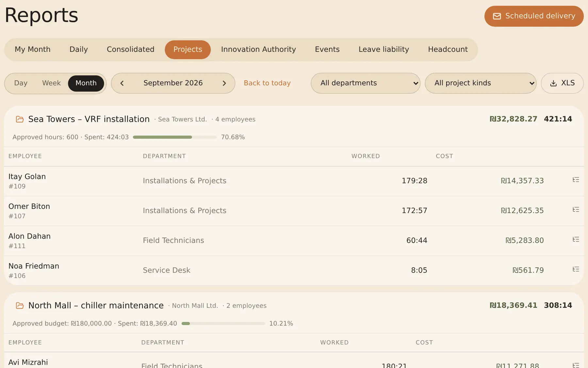Image resolution: width=588 pixels, height=368 pixels.
Task: Click employee name Itay Golan
Action: 27,176
